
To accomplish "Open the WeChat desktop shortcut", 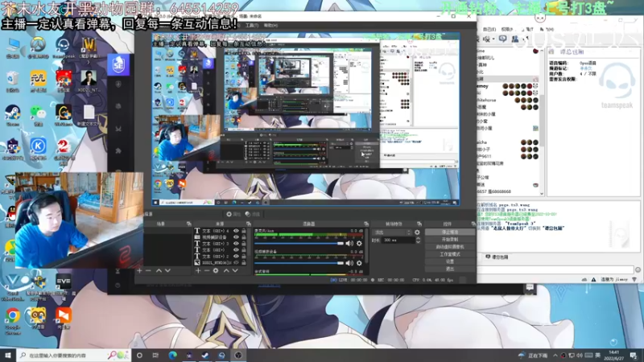I will pos(38,116).
